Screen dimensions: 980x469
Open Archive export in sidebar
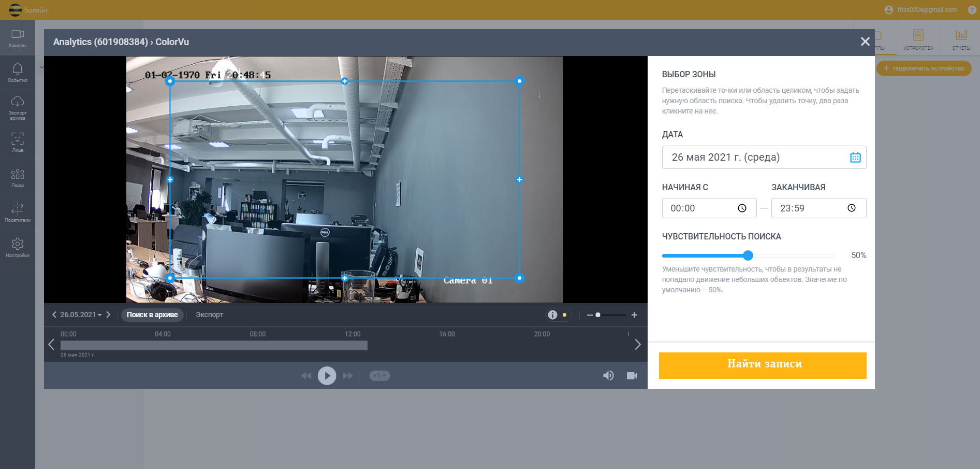18,108
